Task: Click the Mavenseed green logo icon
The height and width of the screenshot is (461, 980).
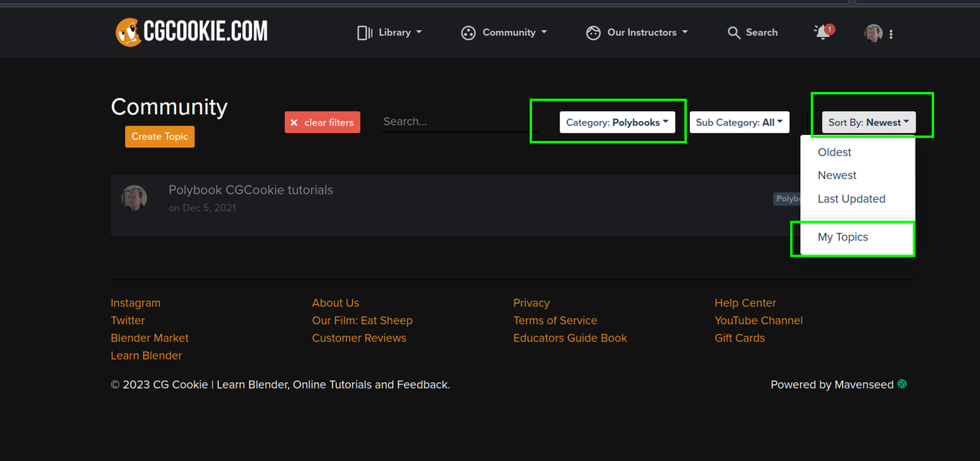Action: click(x=902, y=384)
